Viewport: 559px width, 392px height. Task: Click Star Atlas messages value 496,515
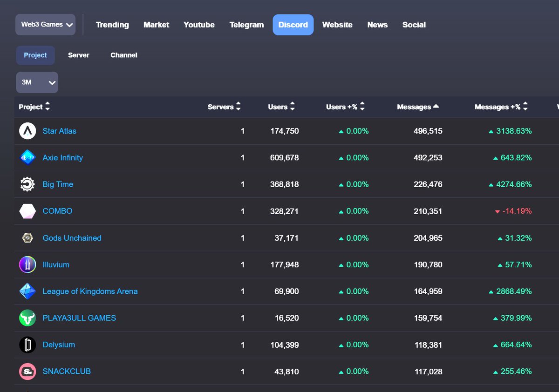point(428,131)
